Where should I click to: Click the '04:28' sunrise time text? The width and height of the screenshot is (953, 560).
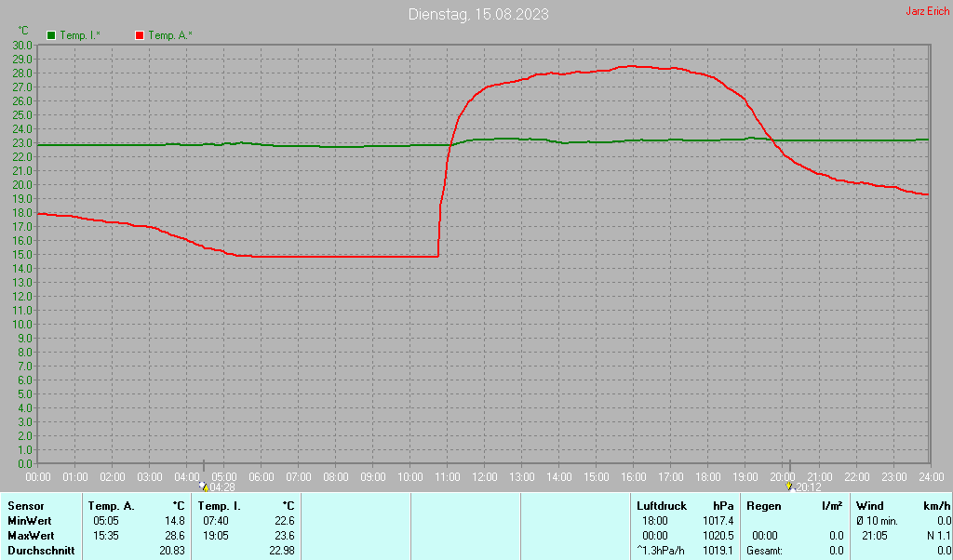coord(222,487)
